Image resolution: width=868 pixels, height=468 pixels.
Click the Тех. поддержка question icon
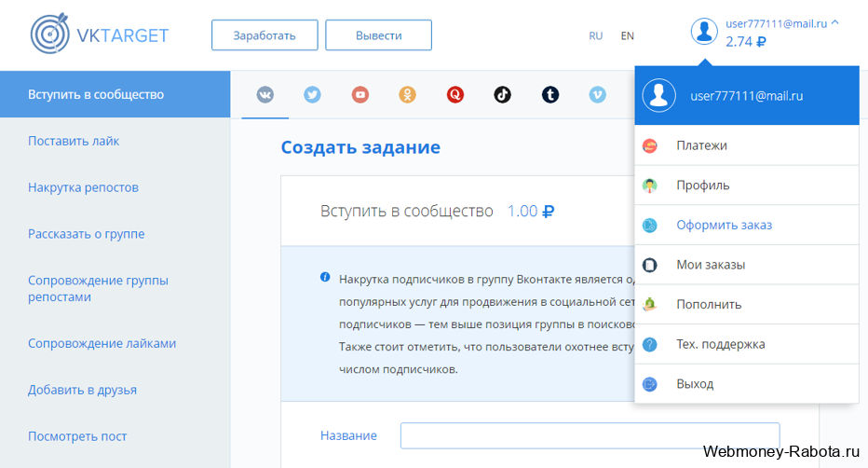[650, 345]
